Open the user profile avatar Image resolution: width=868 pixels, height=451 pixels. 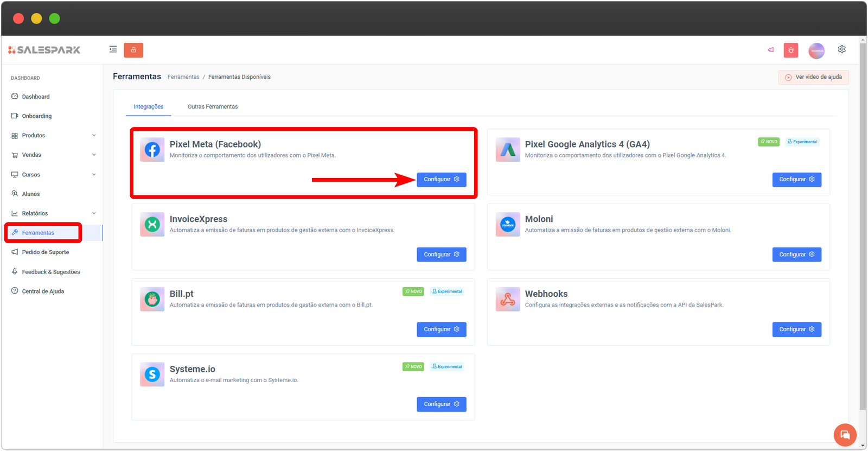(x=816, y=50)
